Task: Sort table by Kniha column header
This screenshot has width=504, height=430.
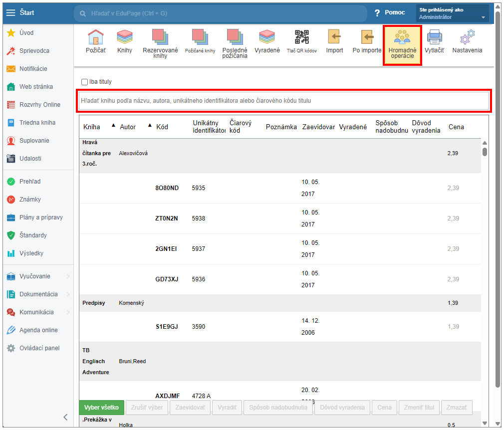Action: coord(92,127)
